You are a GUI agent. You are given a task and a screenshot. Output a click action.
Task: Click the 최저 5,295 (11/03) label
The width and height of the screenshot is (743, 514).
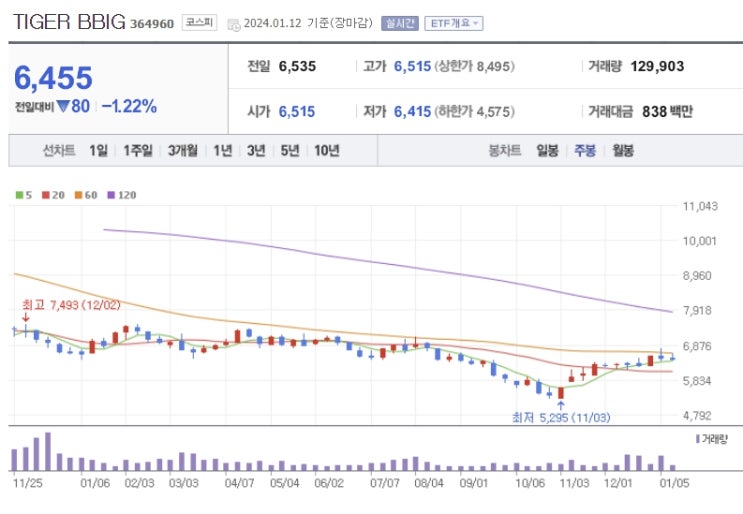[x=561, y=417]
